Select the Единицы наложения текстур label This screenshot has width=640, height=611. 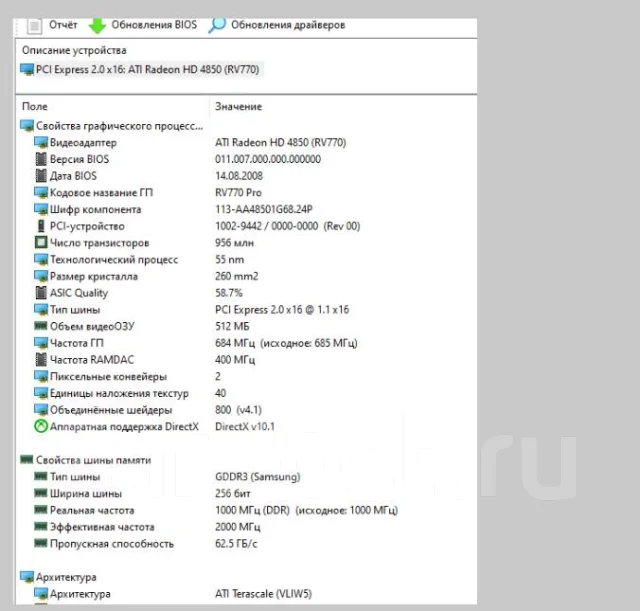119,393
